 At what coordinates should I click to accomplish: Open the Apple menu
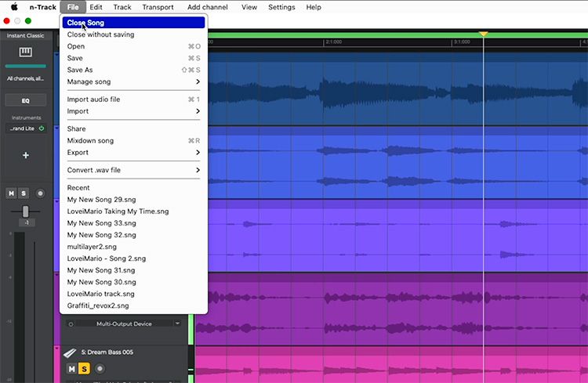point(14,7)
